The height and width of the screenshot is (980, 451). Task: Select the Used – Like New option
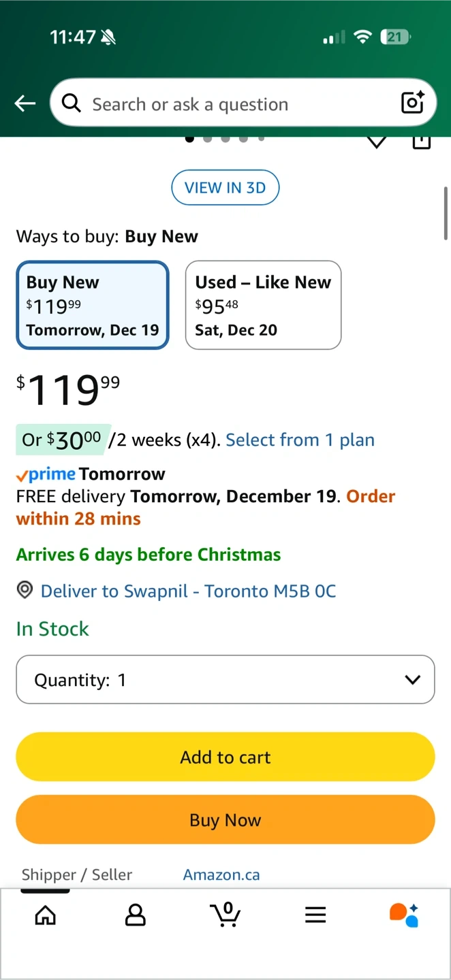tap(263, 305)
